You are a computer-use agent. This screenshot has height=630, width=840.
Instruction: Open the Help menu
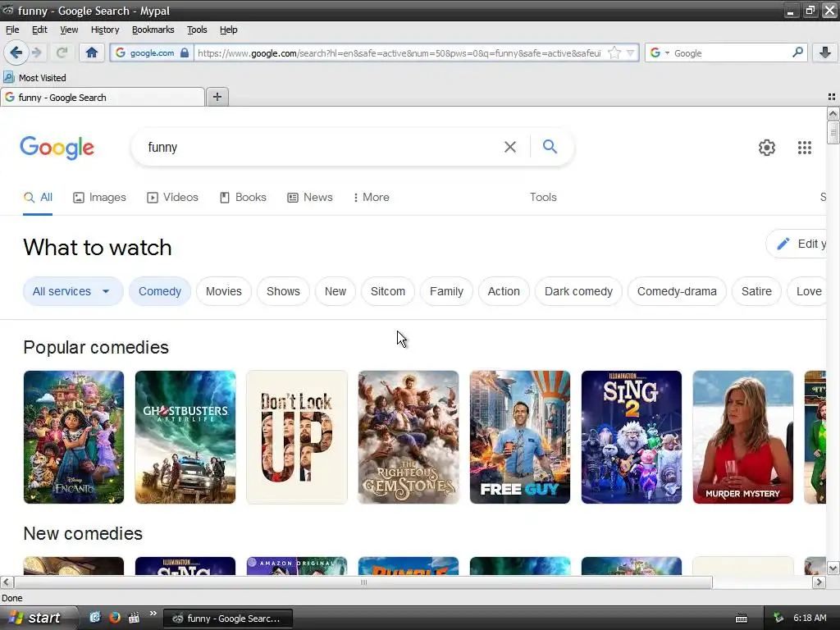228,30
